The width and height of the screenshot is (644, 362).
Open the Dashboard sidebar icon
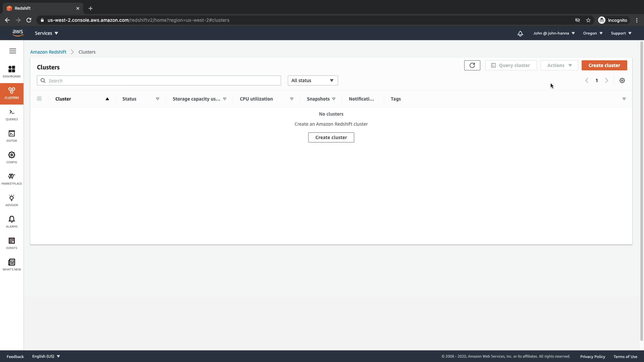[x=12, y=71]
